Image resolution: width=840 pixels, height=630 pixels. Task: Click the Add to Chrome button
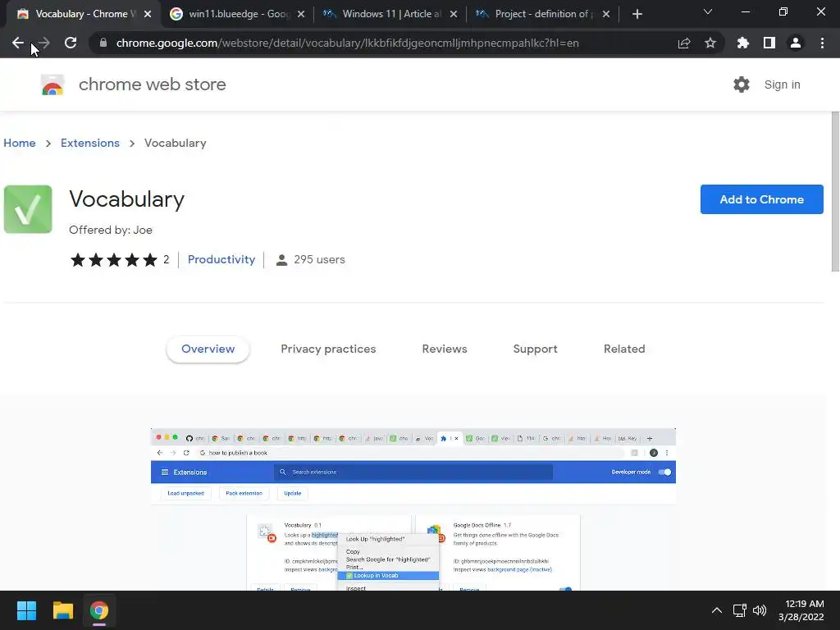pos(761,199)
